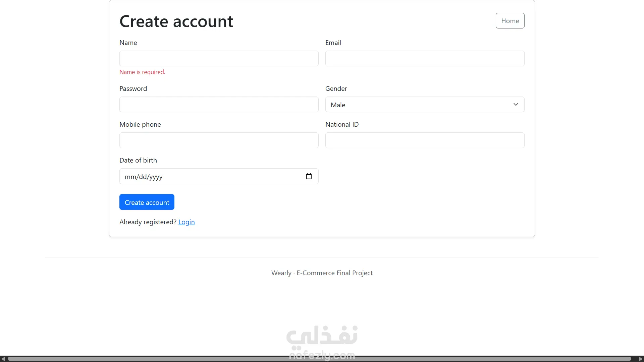Click the Wearly E-Commerce footer text
This screenshot has width=644, height=362.
pos(322,273)
